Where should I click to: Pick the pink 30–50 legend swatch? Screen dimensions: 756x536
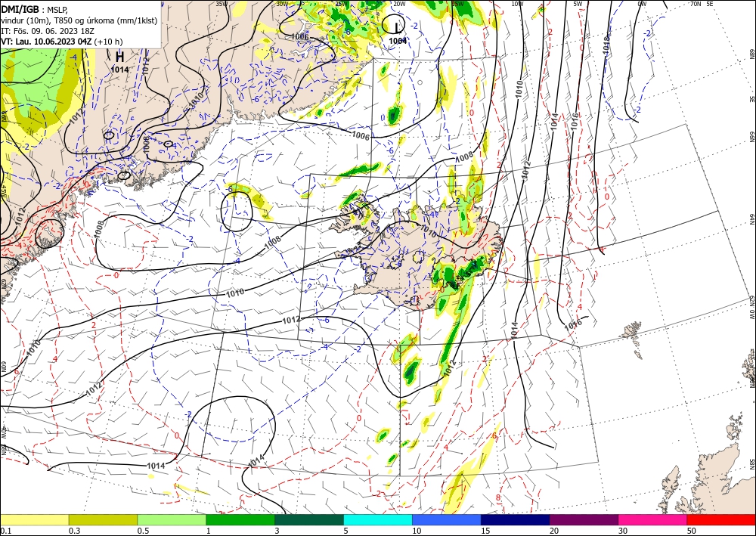(653, 519)
